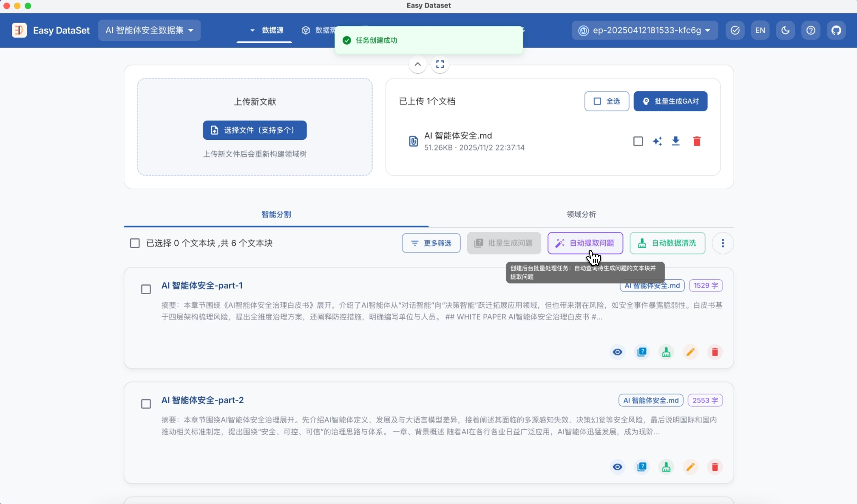Delete the uploaded AI 智能体安全.md document
Image resolution: width=857 pixels, height=504 pixels.
pos(697,141)
